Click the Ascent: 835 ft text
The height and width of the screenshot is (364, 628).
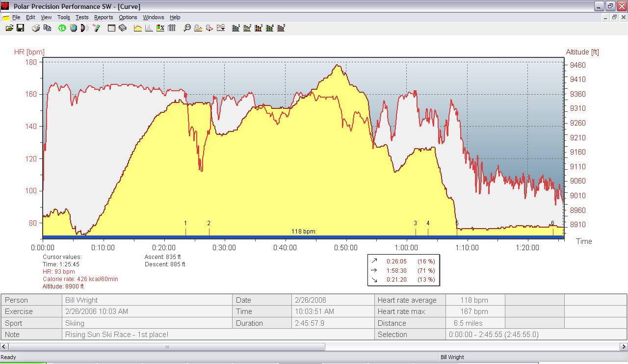point(163,257)
